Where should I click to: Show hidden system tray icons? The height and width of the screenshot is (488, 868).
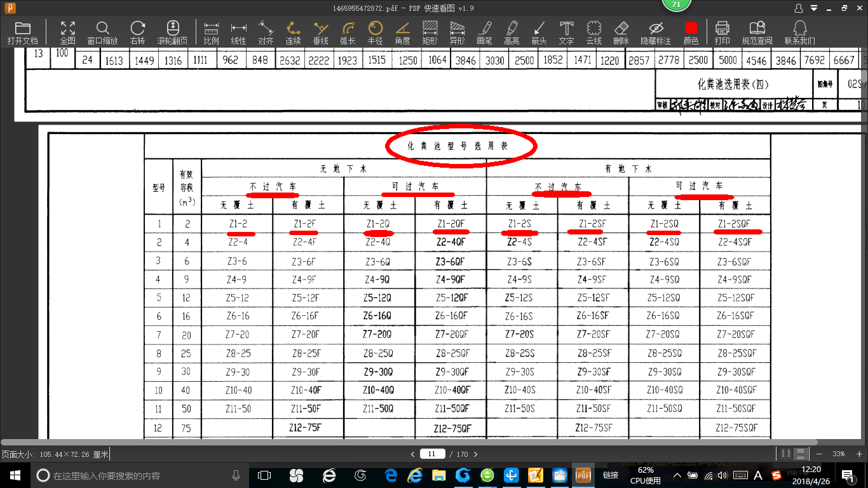tap(677, 475)
